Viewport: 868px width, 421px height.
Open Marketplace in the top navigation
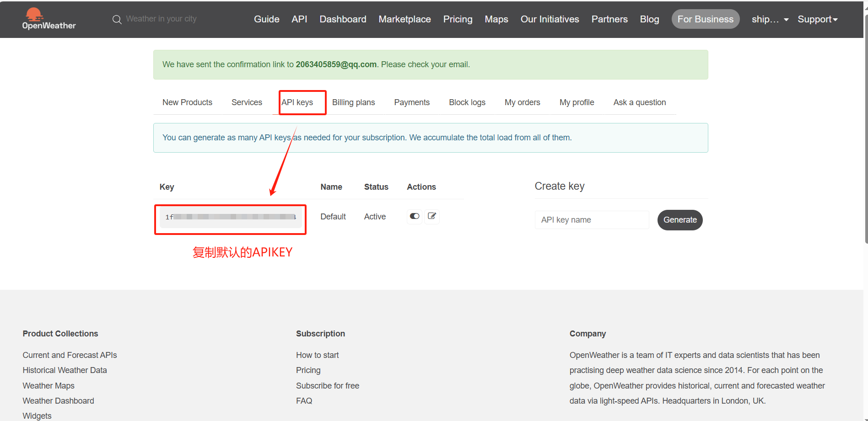tap(404, 19)
